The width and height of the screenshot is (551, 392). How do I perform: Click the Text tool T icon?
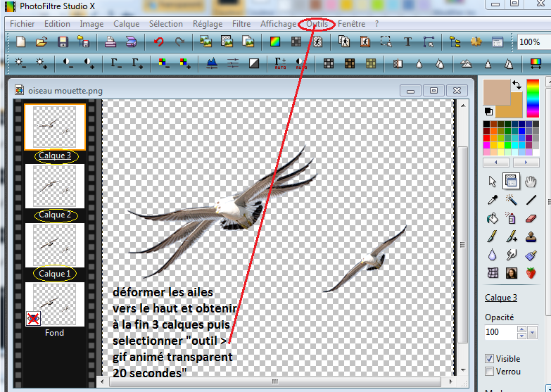407,42
